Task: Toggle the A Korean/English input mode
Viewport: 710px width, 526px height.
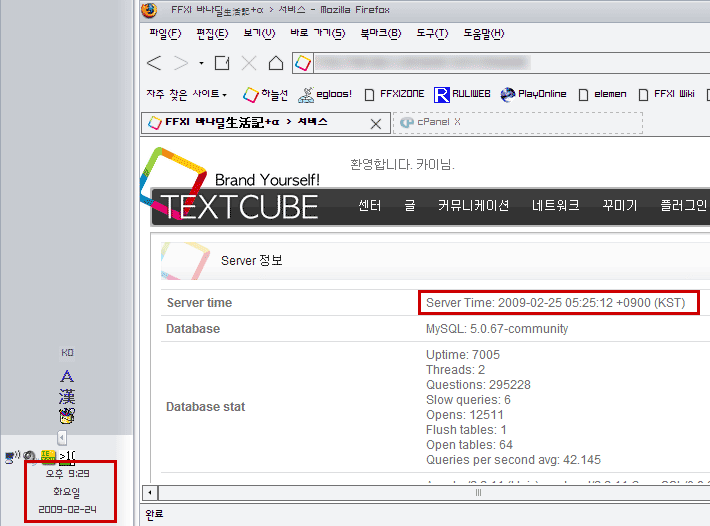Action: click(x=67, y=376)
